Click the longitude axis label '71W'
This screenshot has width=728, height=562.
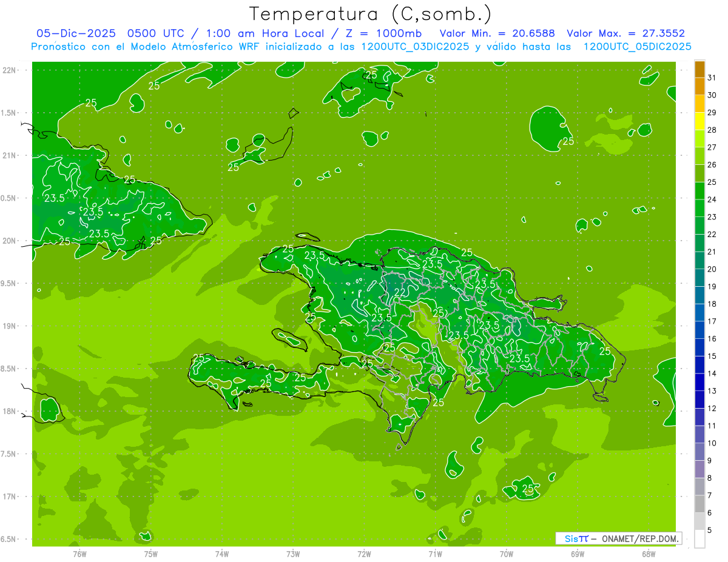(435, 554)
